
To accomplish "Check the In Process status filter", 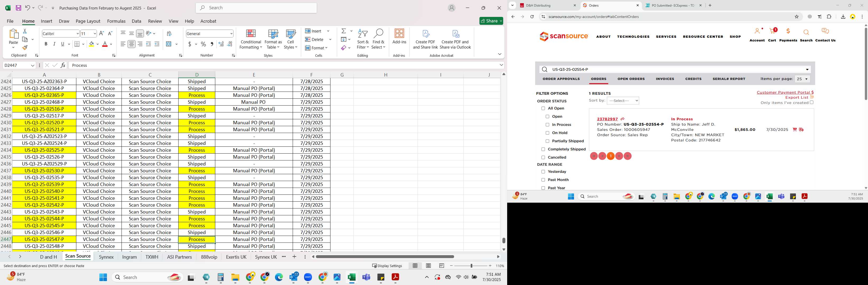I will coord(547,125).
